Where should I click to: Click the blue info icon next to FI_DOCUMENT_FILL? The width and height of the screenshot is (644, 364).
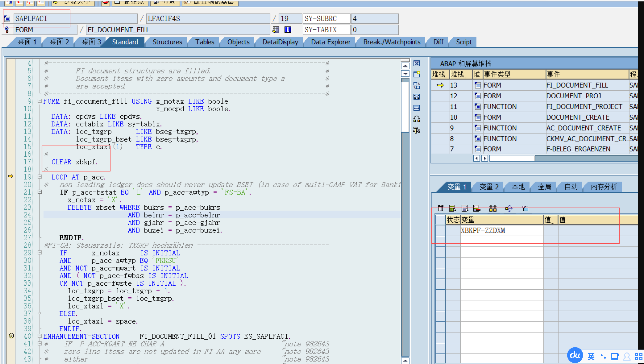coord(288,30)
